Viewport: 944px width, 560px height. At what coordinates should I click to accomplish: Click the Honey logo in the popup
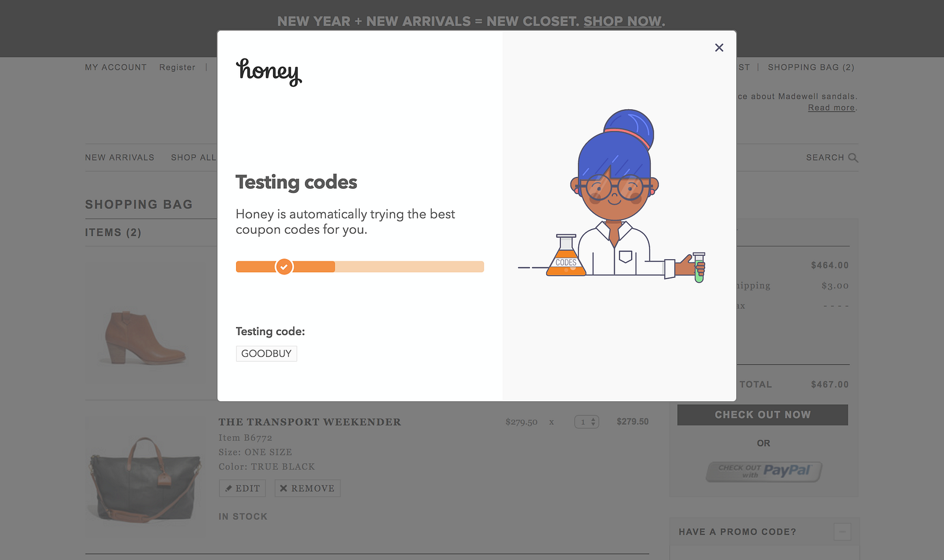269,72
